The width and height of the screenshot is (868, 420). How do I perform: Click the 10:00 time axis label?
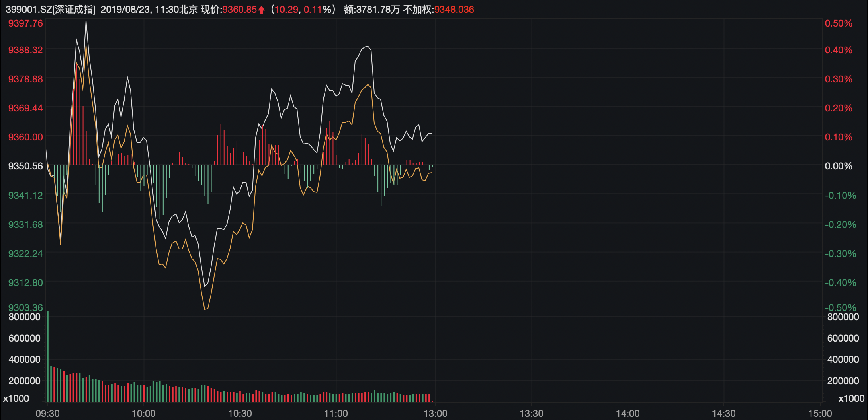click(x=144, y=414)
